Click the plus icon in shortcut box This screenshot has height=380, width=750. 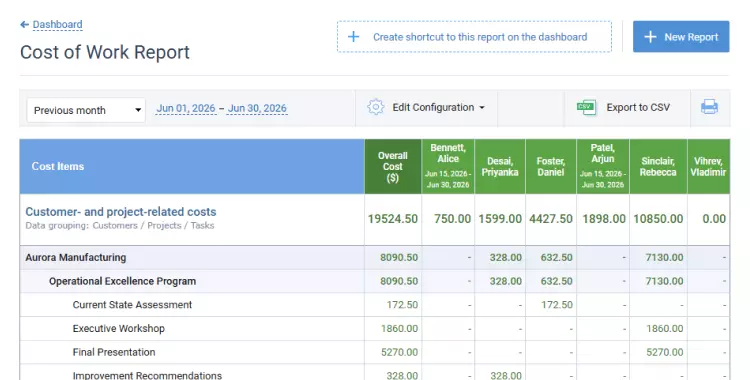coord(353,37)
